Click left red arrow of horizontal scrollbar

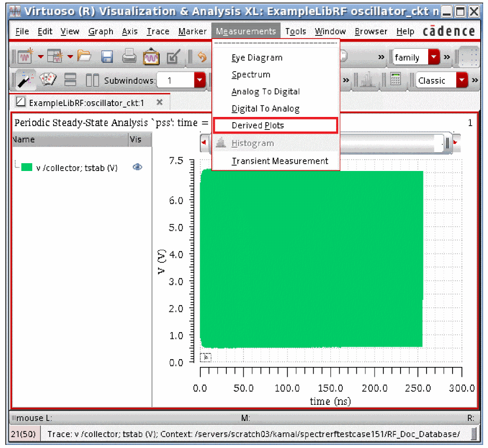[x=204, y=142]
